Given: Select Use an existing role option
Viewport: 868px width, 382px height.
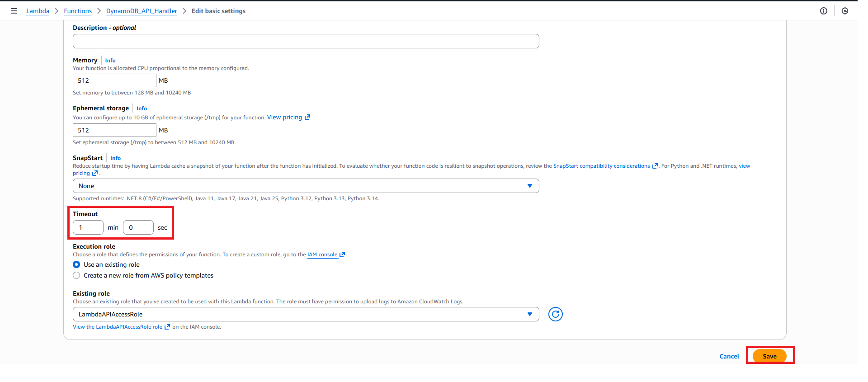Looking at the screenshot, I should (76, 265).
